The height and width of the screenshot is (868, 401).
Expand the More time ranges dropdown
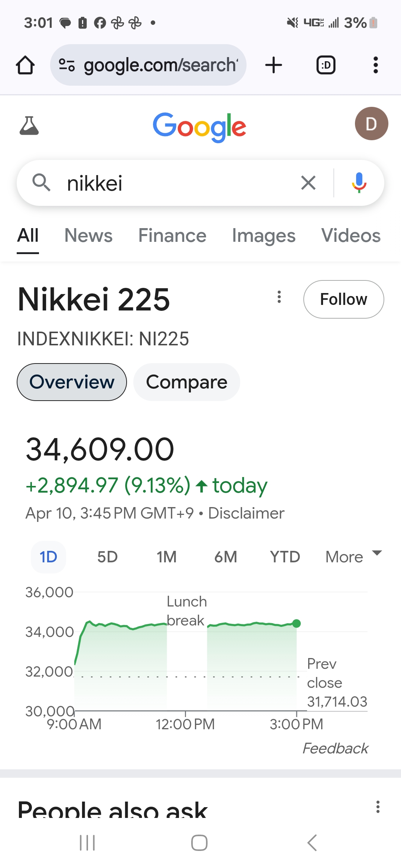(x=353, y=557)
